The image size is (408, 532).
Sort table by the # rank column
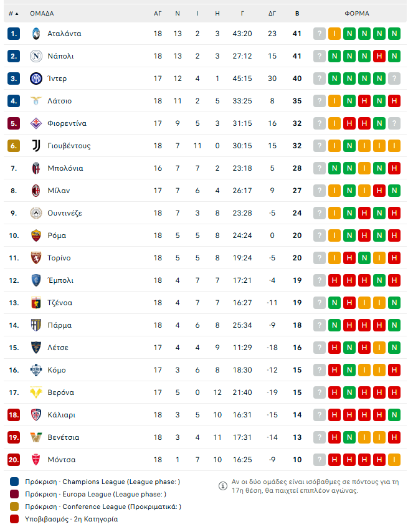pos(13,13)
